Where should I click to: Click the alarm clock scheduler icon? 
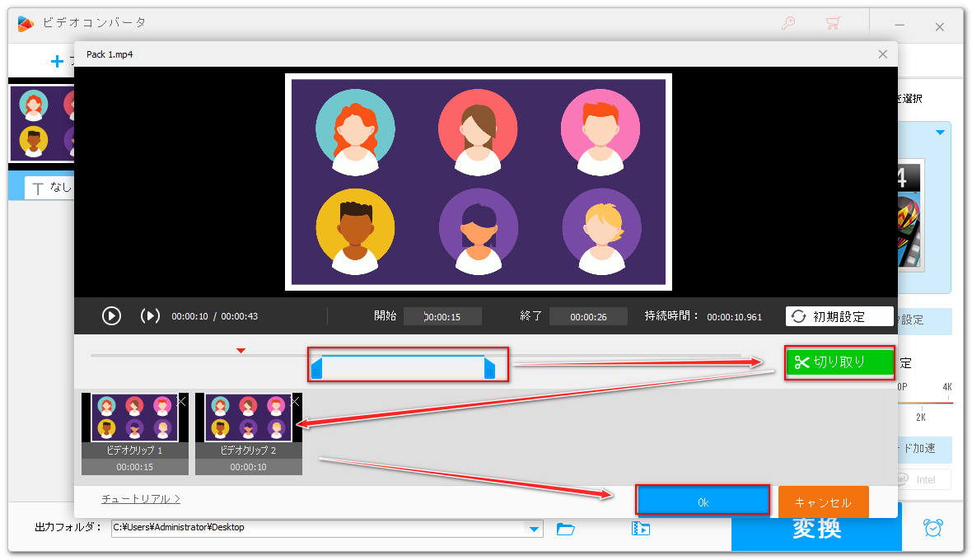click(x=933, y=528)
